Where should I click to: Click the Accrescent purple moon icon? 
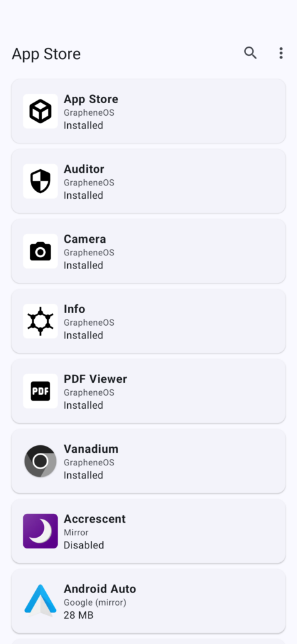click(x=40, y=531)
